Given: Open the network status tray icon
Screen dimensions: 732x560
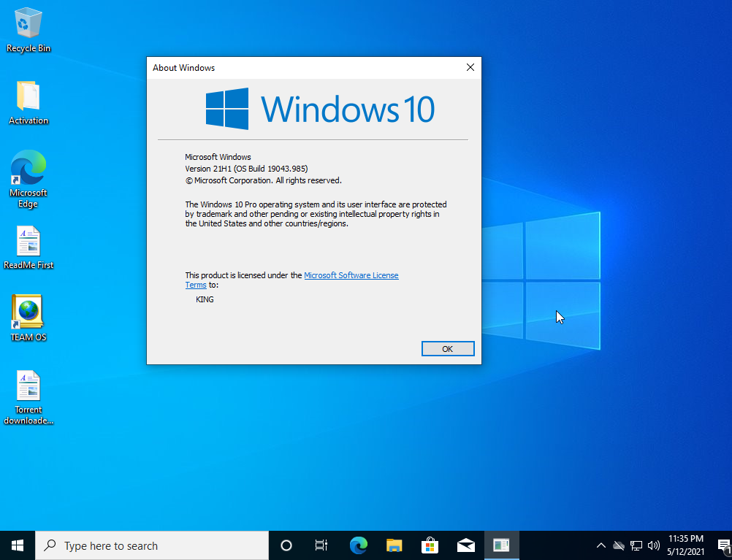Looking at the screenshot, I should point(636,545).
